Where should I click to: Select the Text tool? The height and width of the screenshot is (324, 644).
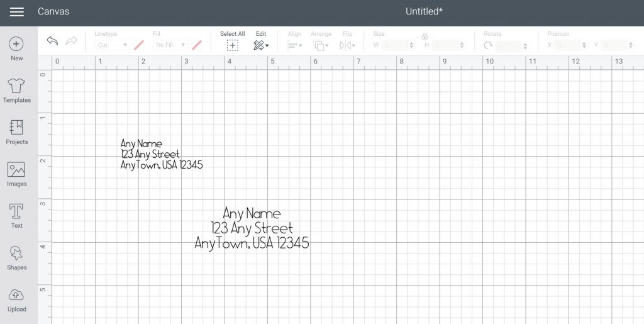(17, 211)
